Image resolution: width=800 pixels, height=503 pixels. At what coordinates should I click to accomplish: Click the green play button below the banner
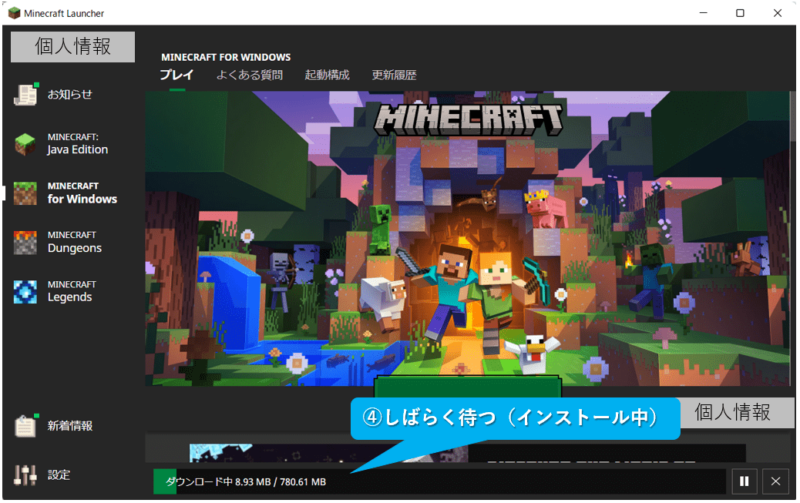468,387
